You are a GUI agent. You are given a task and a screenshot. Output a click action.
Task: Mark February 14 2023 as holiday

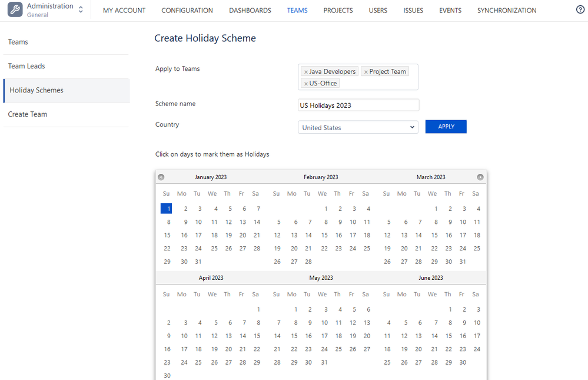coord(308,236)
